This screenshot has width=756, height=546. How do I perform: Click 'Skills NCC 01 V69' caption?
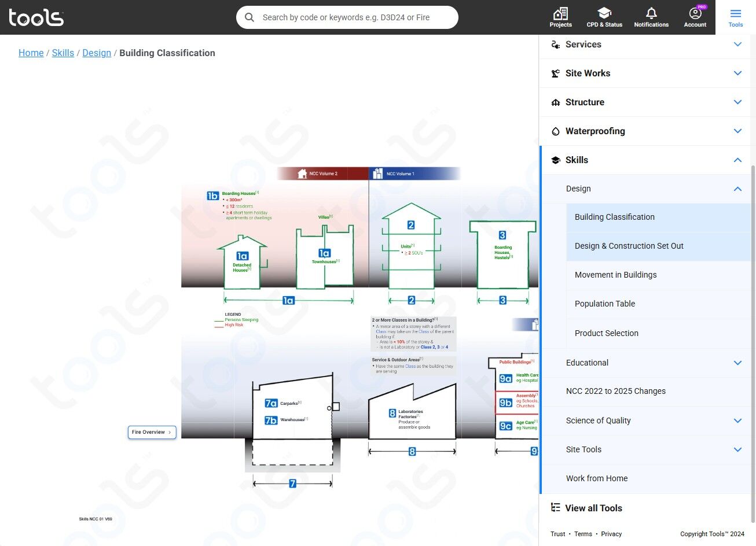coord(96,519)
